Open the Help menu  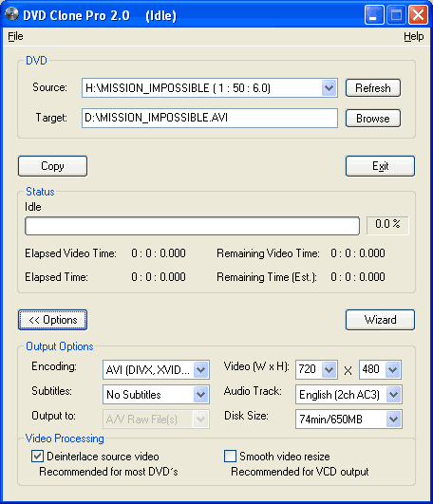pos(413,36)
